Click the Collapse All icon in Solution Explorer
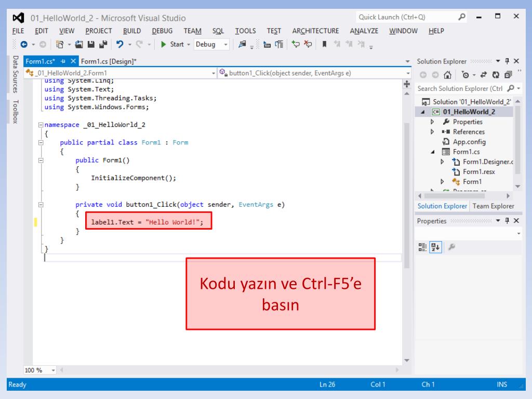The image size is (532, 399). click(508, 75)
